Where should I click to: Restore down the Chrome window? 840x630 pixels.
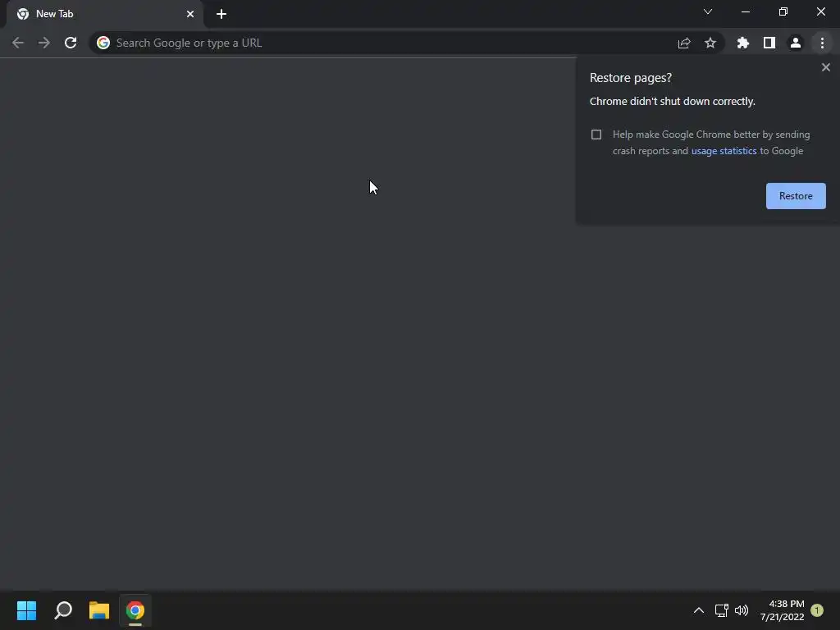tap(783, 11)
